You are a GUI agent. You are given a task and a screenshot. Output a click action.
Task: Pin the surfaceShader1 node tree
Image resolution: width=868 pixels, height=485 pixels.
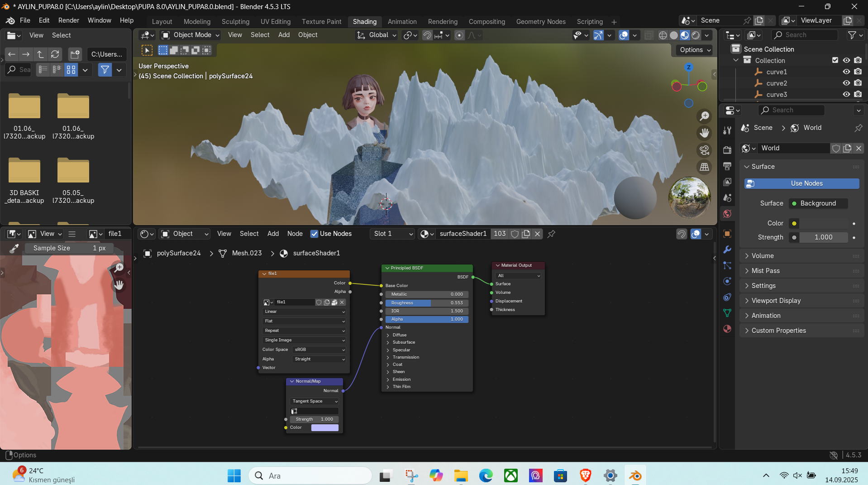pos(551,234)
